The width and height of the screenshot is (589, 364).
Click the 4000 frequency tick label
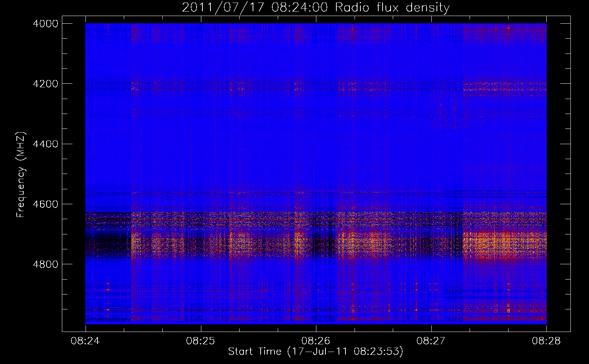point(46,24)
